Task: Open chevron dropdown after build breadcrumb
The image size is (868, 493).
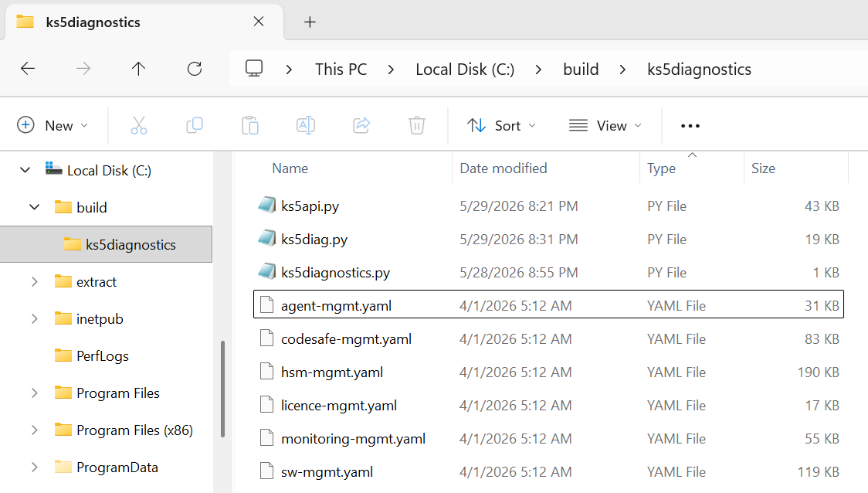Action: [622, 70]
